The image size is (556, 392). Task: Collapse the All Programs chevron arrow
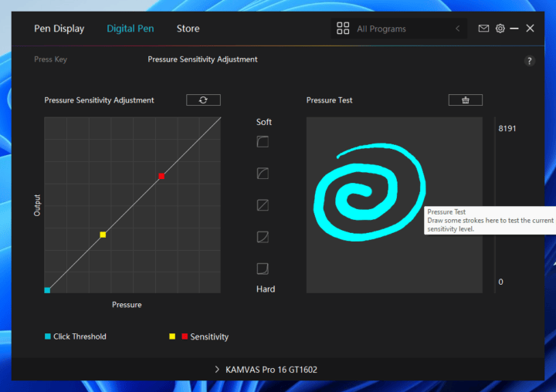click(x=457, y=29)
